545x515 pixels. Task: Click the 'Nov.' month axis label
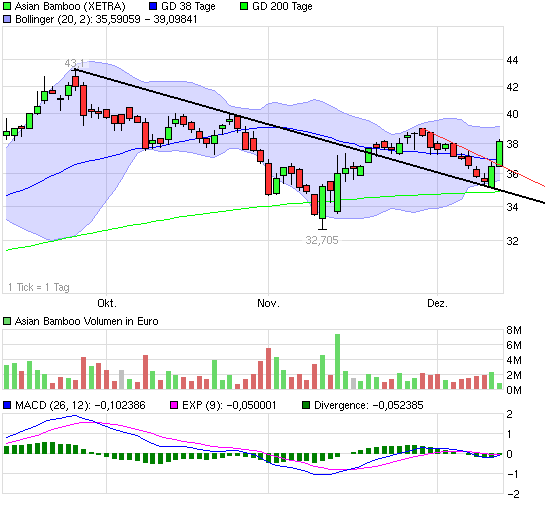point(268,303)
